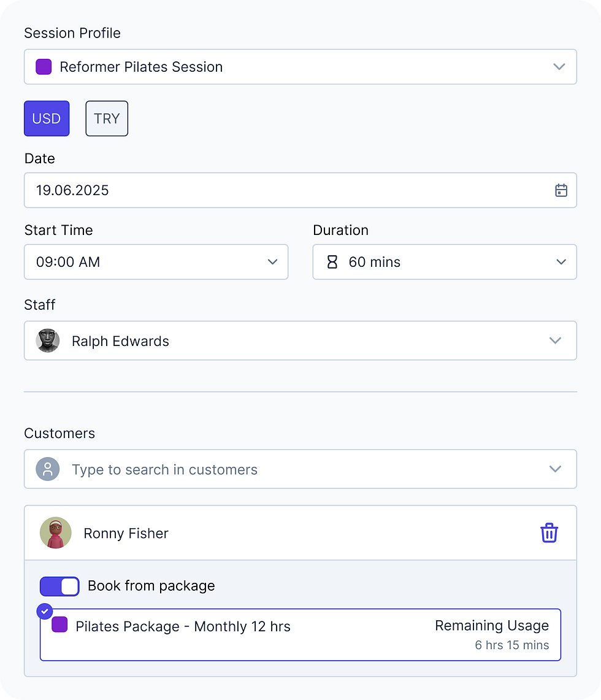Open customers search dropdown chevron
Image resolution: width=601 pixels, height=700 pixels.
[555, 469]
